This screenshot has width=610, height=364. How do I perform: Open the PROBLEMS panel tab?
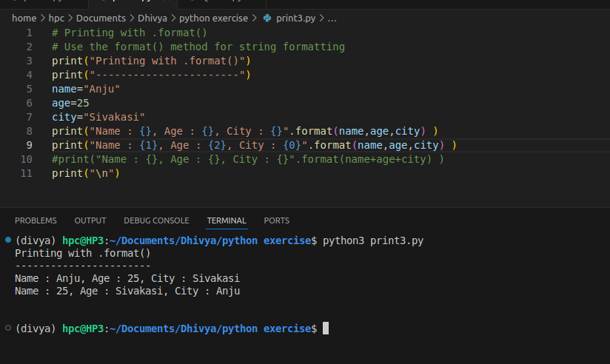coord(36,220)
